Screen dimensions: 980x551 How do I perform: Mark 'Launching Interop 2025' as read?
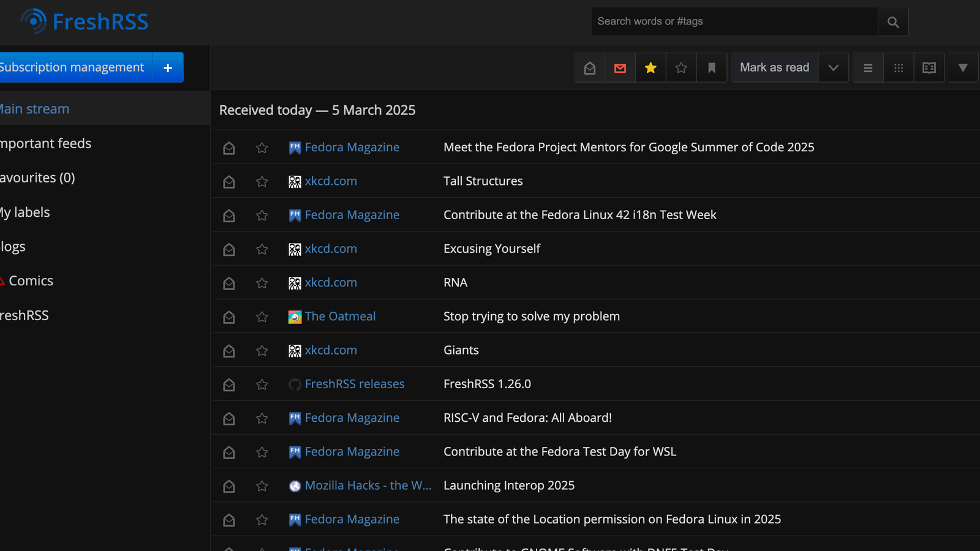(x=229, y=486)
